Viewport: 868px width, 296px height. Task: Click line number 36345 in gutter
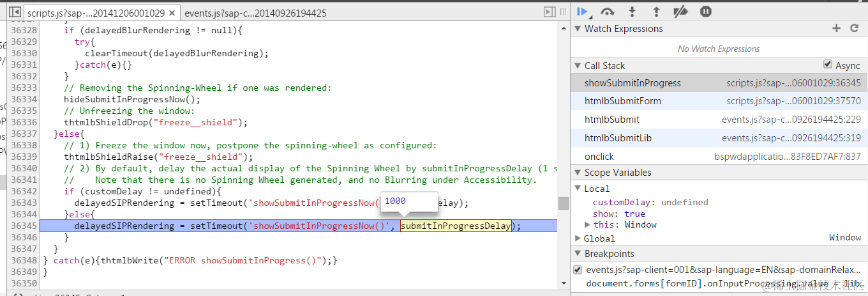(24, 226)
